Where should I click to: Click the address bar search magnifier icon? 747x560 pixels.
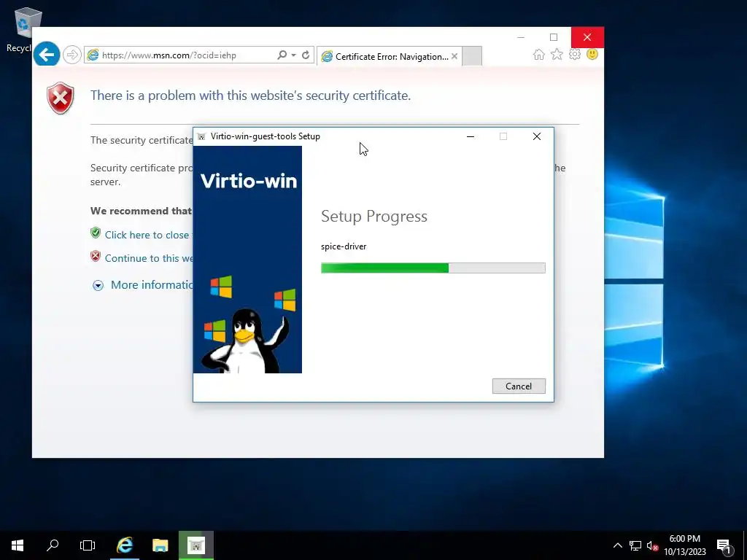(282, 55)
